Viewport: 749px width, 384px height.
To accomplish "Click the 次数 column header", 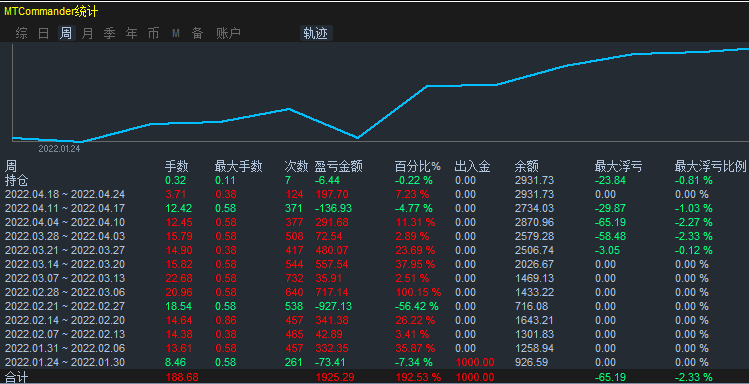I will [x=296, y=166].
